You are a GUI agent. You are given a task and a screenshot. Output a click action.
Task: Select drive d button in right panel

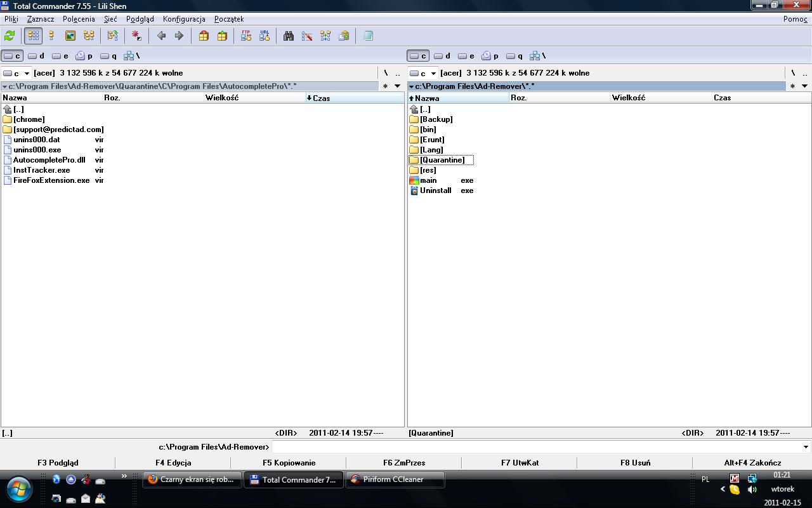tap(442, 56)
